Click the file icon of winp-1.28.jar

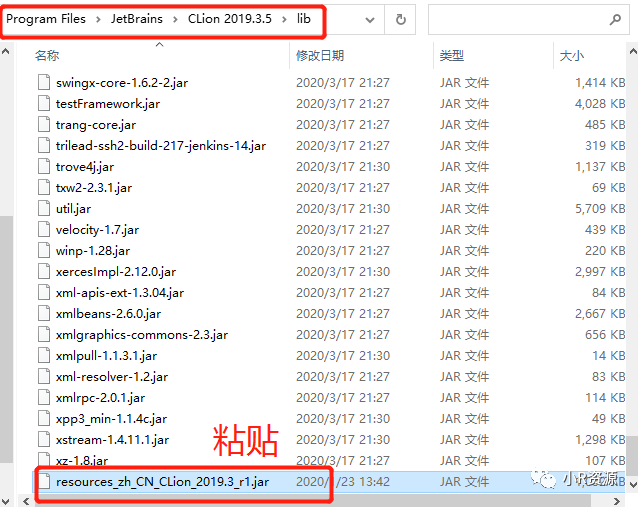[44, 250]
